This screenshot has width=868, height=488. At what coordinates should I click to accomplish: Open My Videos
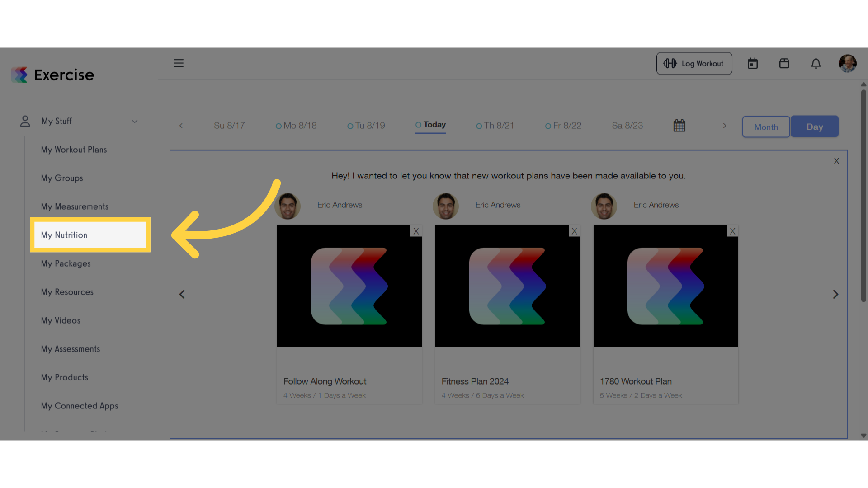pos(61,320)
